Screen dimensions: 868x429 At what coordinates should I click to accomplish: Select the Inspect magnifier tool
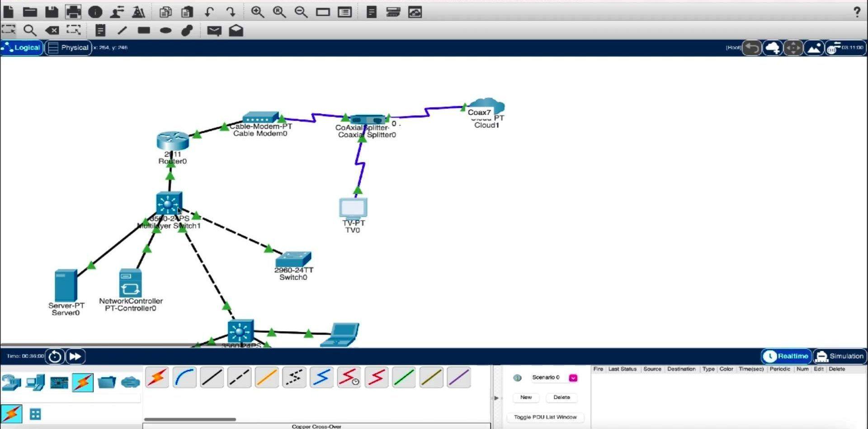click(x=30, y=30)
